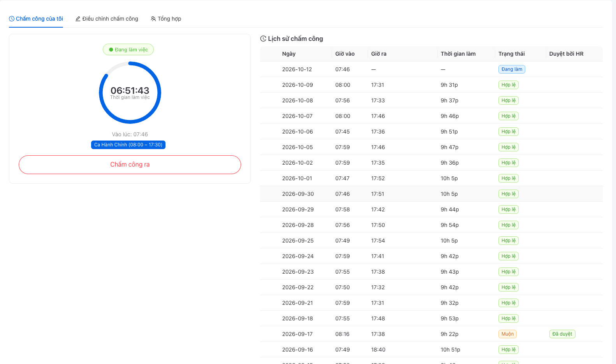Click the Chấm công ra button

130,165
